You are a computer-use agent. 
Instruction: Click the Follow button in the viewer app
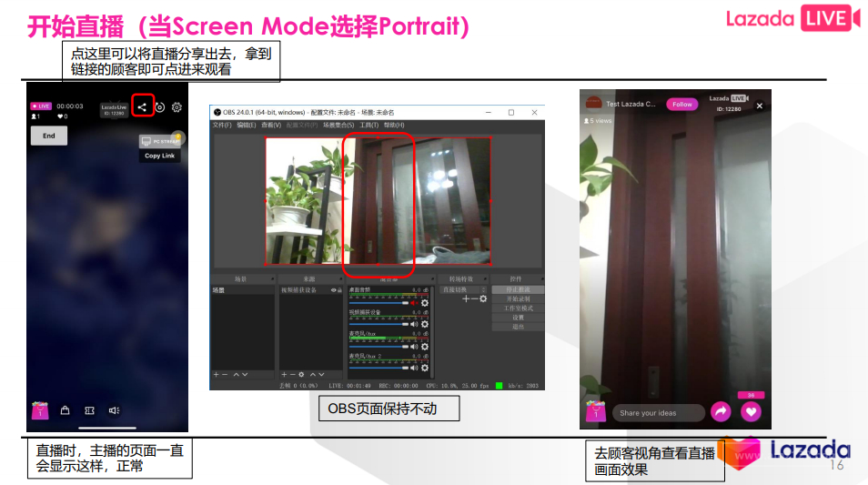[682, 104]
